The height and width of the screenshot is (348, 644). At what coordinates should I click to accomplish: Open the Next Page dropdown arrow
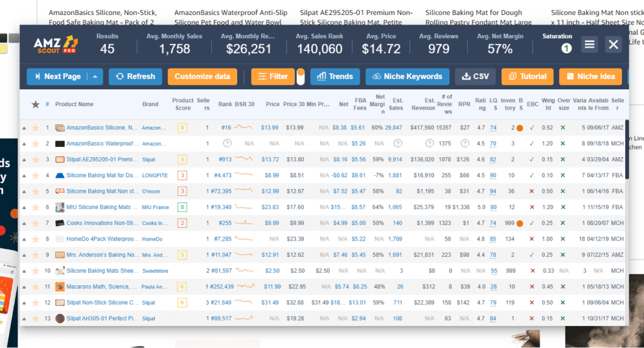click(95, 77)
